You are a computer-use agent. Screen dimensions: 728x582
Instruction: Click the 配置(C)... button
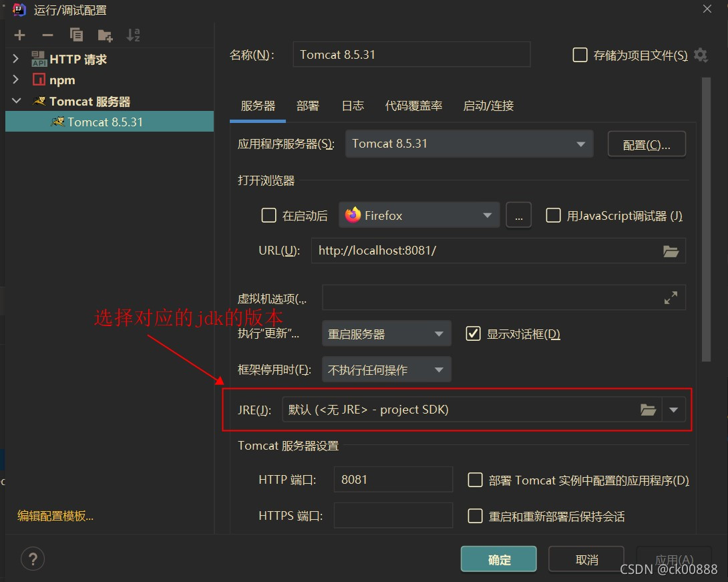[x=647, y=144]
